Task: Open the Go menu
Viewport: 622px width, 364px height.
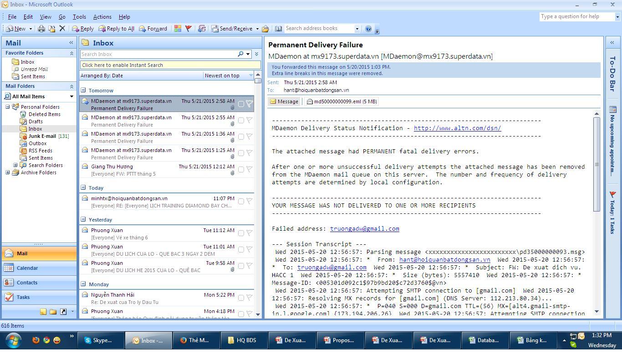Action: point(62,17)
